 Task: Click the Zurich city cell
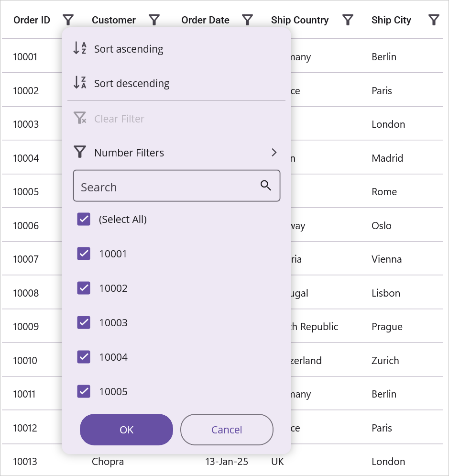coord(385,360)
